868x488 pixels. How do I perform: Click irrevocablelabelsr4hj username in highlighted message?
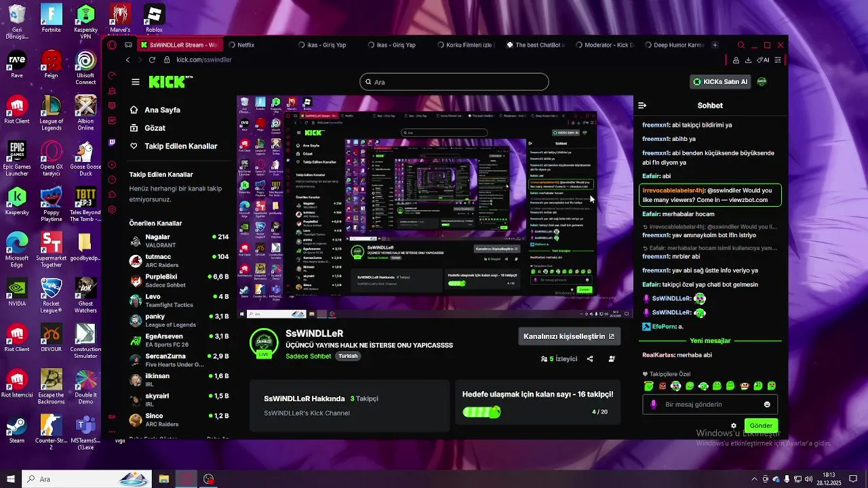[673, 190]
